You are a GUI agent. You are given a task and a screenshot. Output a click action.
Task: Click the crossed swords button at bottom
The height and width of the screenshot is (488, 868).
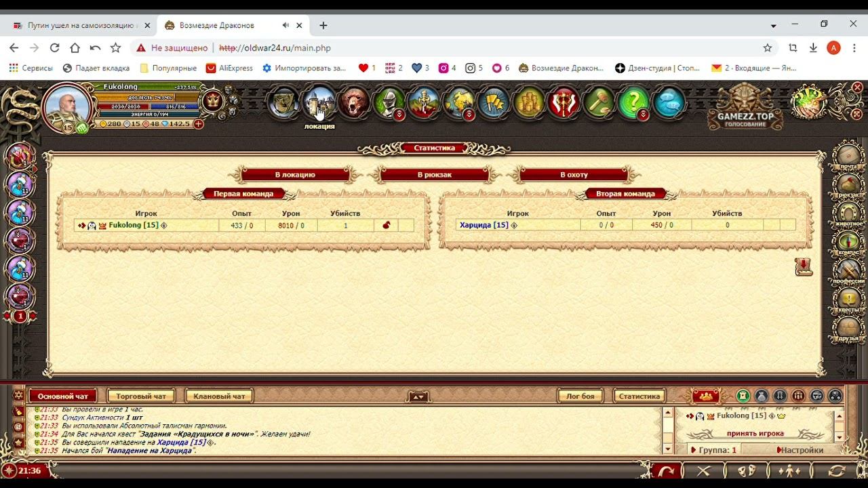pos(704,471)
